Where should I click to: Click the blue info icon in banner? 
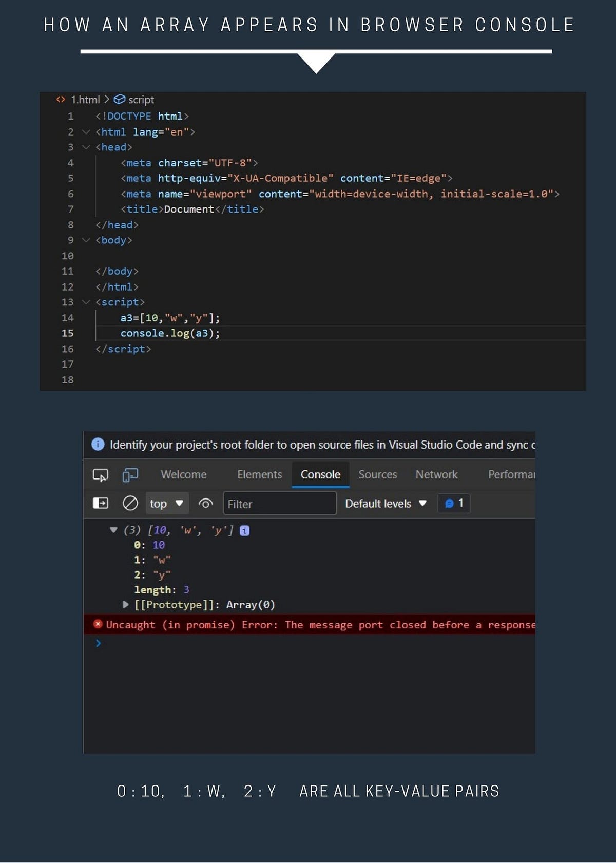(98, 445)
